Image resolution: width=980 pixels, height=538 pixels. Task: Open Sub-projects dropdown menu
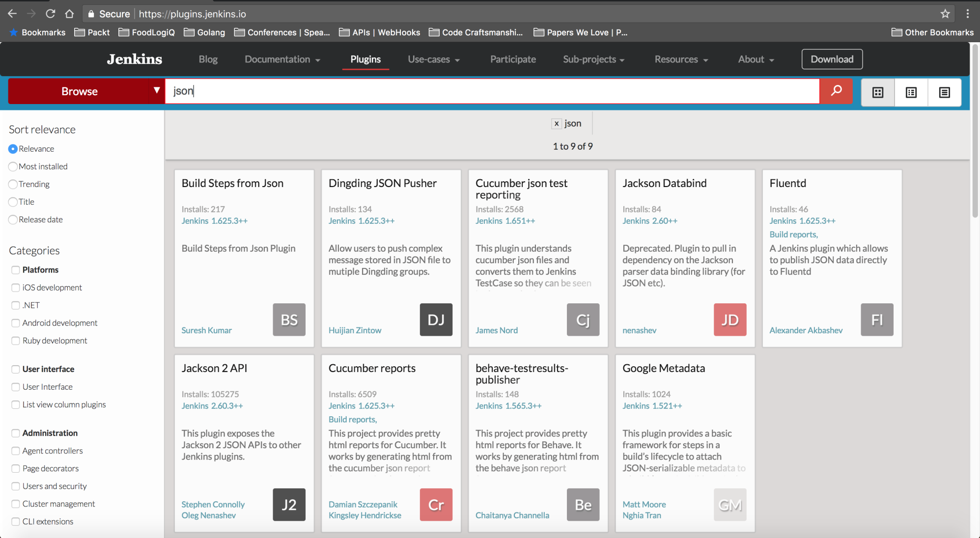click(x=593, y=59)
